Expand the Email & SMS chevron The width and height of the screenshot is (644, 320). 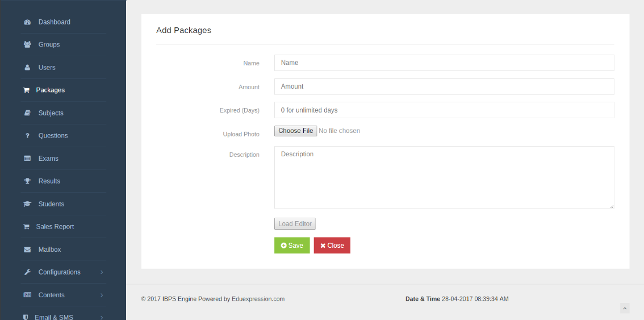(x=102, y=318)
